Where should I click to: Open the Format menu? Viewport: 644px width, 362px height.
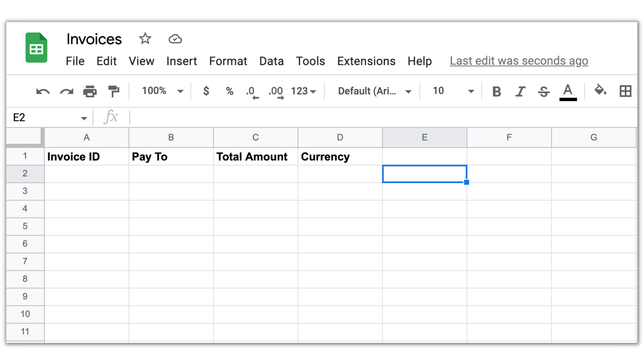coord(228,61)
